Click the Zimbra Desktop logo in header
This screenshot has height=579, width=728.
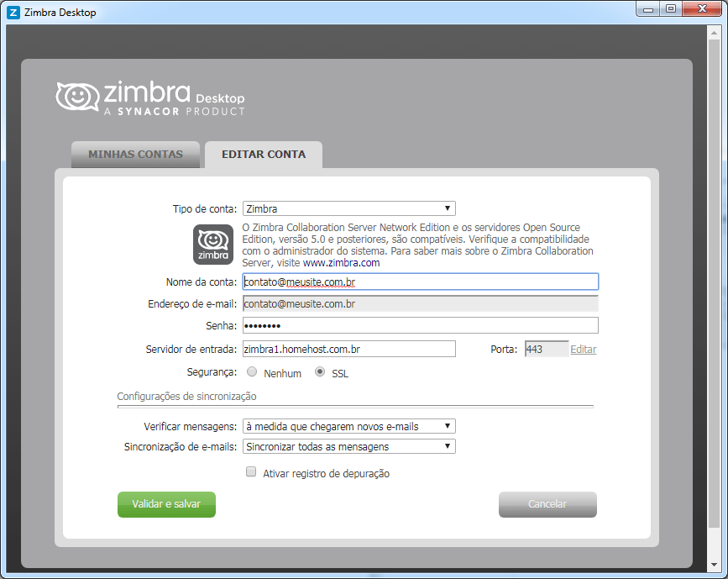coord(150,98)
